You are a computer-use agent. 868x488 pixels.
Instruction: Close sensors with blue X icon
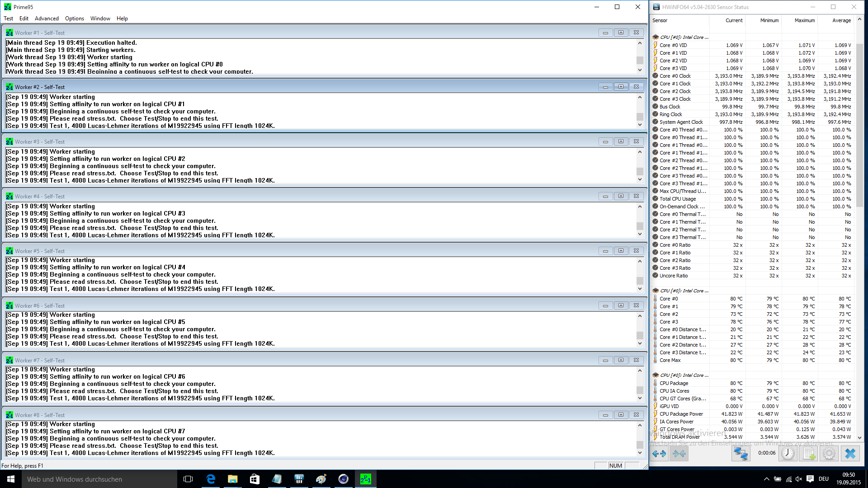click(x=850, y=453)
